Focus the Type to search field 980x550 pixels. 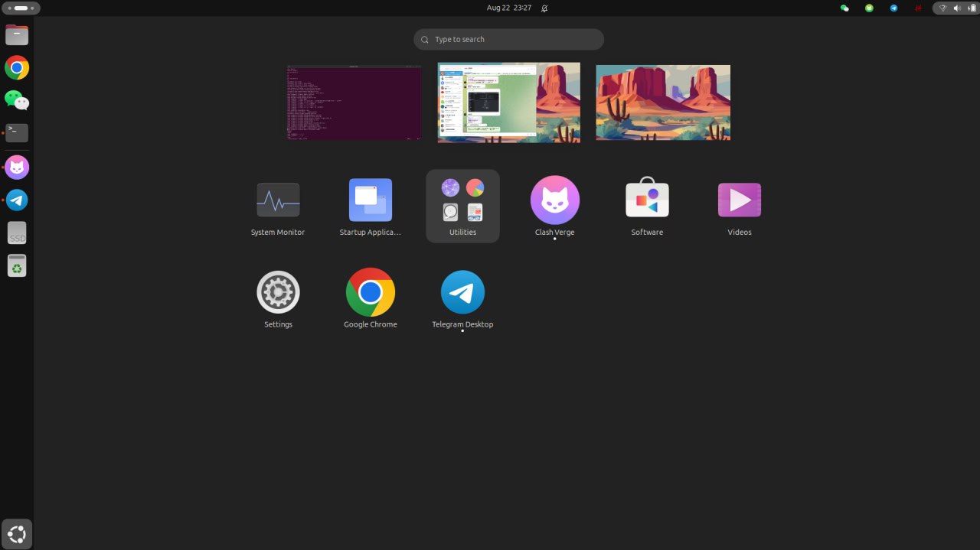point(509,39)
